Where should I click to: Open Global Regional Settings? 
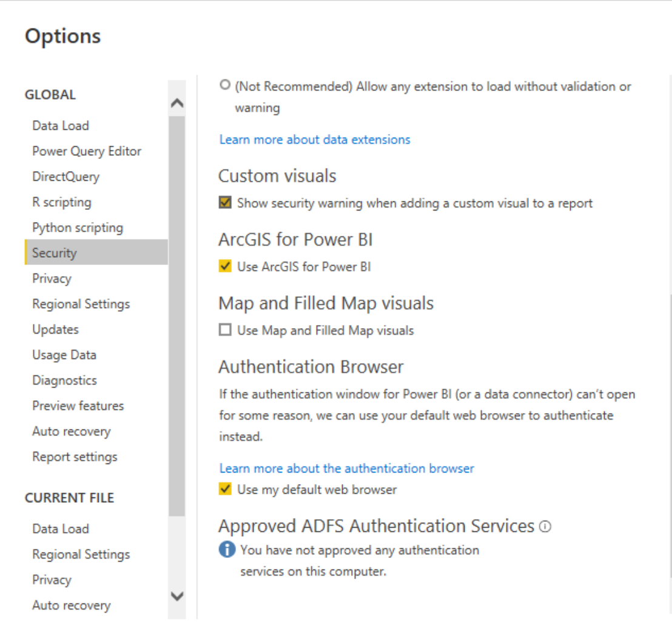click(x=81, y=304)
